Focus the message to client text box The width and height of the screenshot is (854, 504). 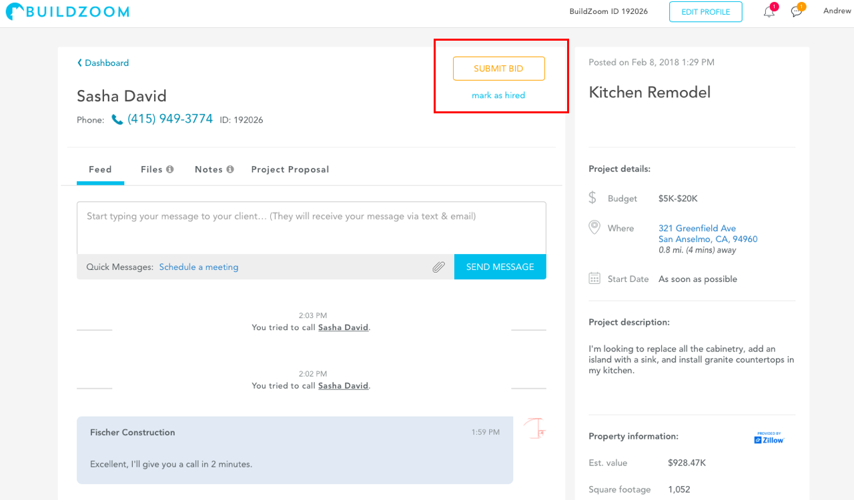click(312, 228)
